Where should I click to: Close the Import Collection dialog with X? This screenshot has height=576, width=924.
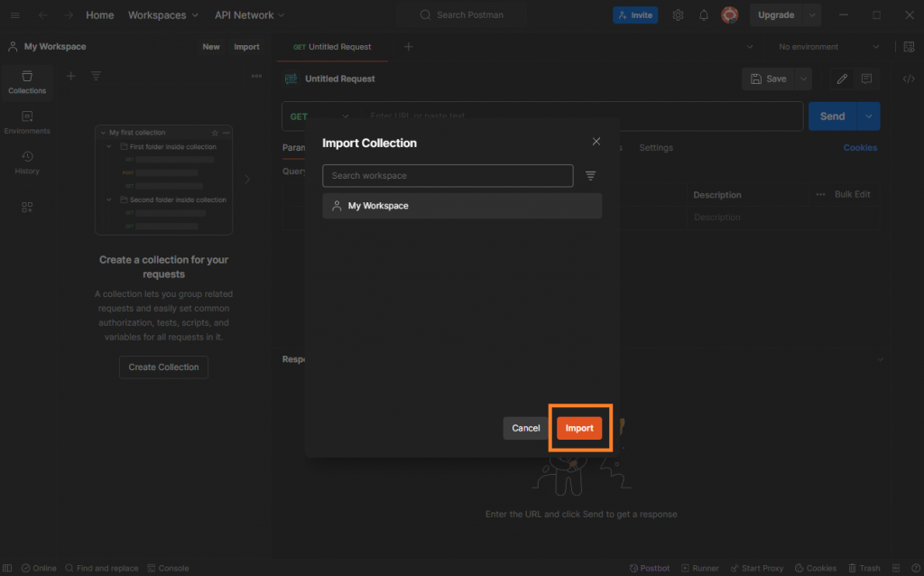coord(596,142)
